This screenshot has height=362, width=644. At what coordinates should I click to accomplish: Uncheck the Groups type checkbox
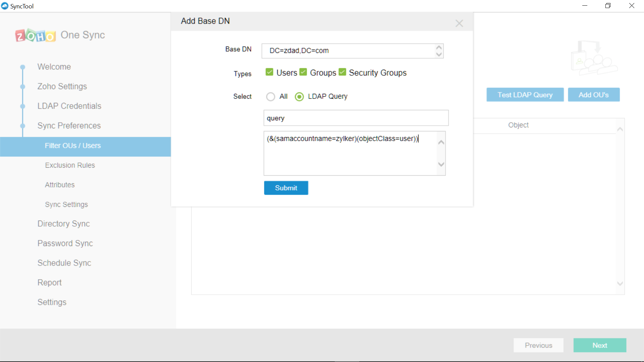(x=303, y=72)
